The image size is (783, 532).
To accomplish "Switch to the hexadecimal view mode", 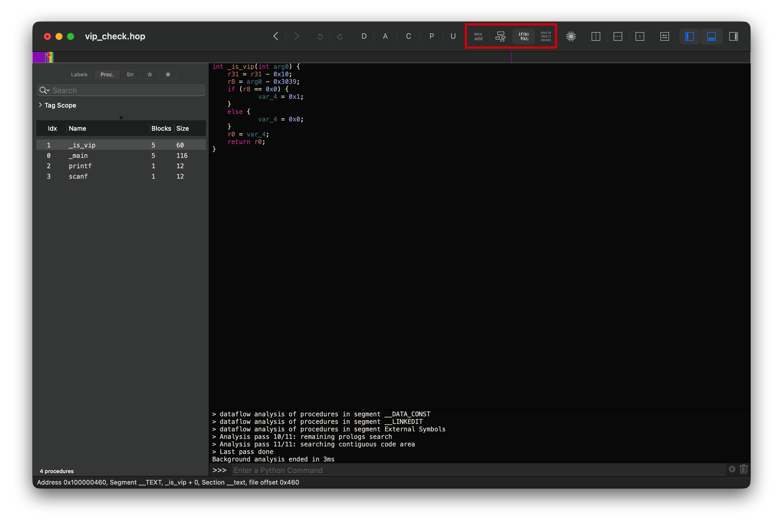I will 546,36.
